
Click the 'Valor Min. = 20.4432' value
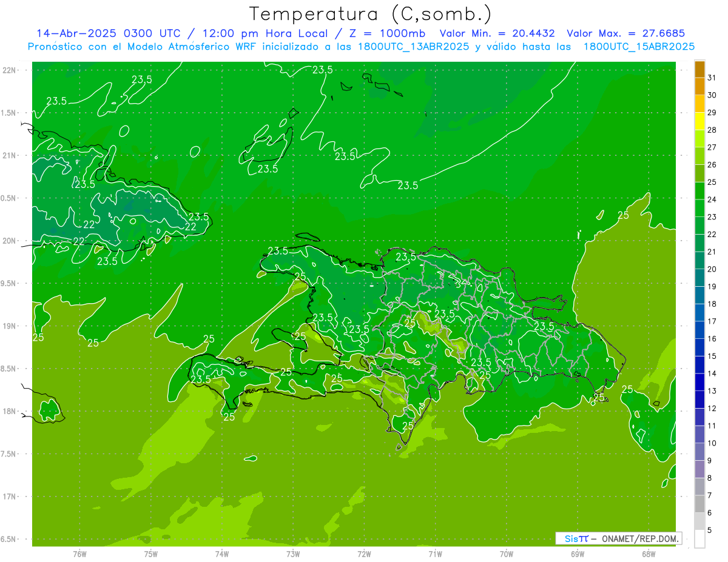tap(497, 33)
